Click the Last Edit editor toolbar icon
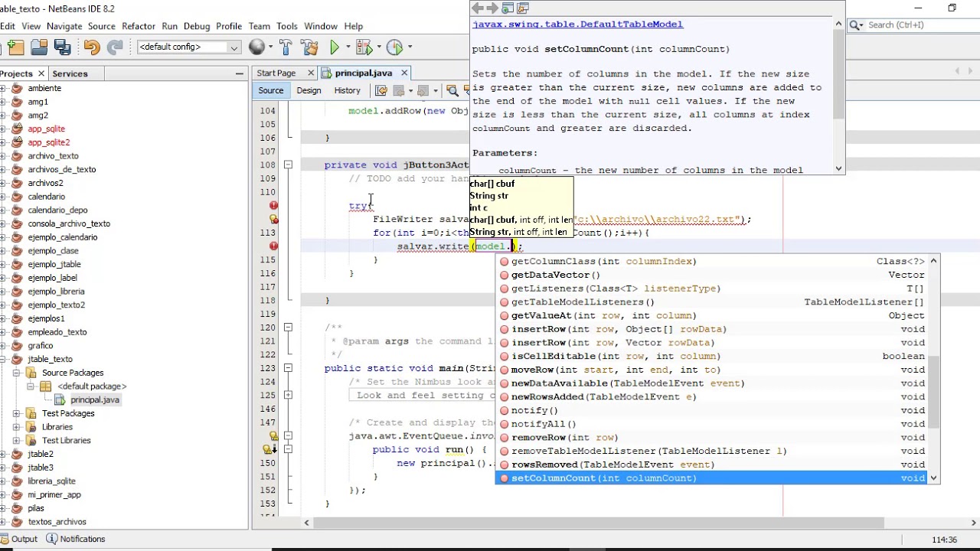Image resolution: width=980 pixels, height=551 pixels. point(381,91)
